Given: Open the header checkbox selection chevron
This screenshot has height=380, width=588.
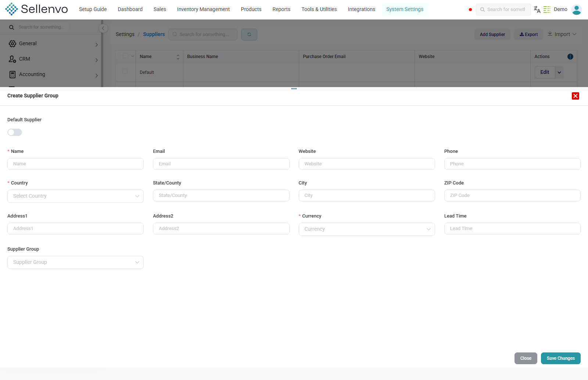Looking at the screenshot, I should [133, 56].
